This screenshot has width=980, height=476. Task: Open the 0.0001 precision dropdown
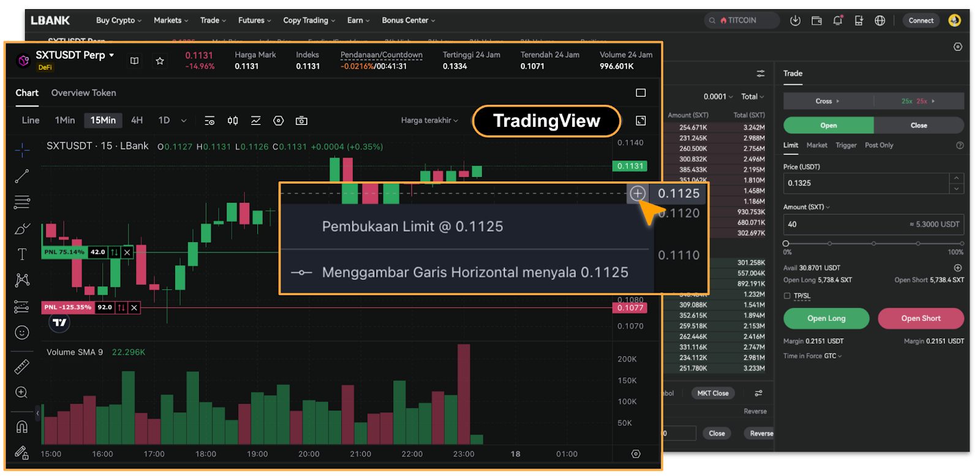pyautogui.click(x=718, y=97)
